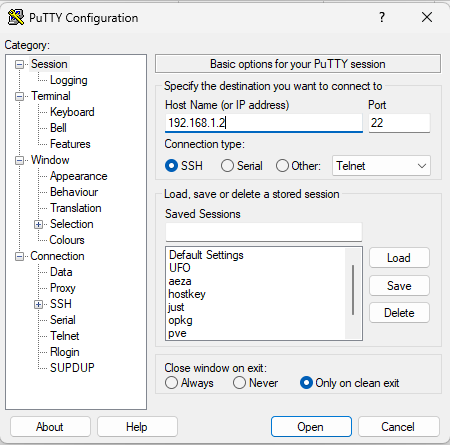Select the Serial connection type
The width and height of the screenshot is (450, 445).
coord(227,166)
